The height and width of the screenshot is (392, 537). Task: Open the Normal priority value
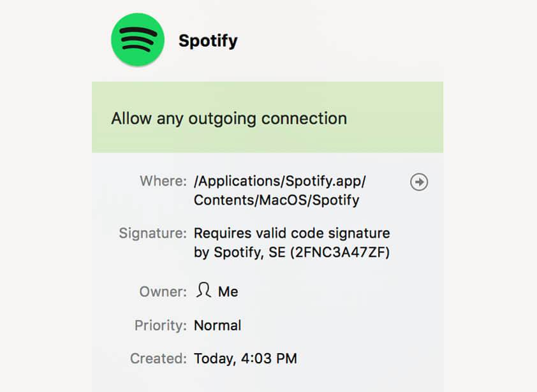(217, 325)
